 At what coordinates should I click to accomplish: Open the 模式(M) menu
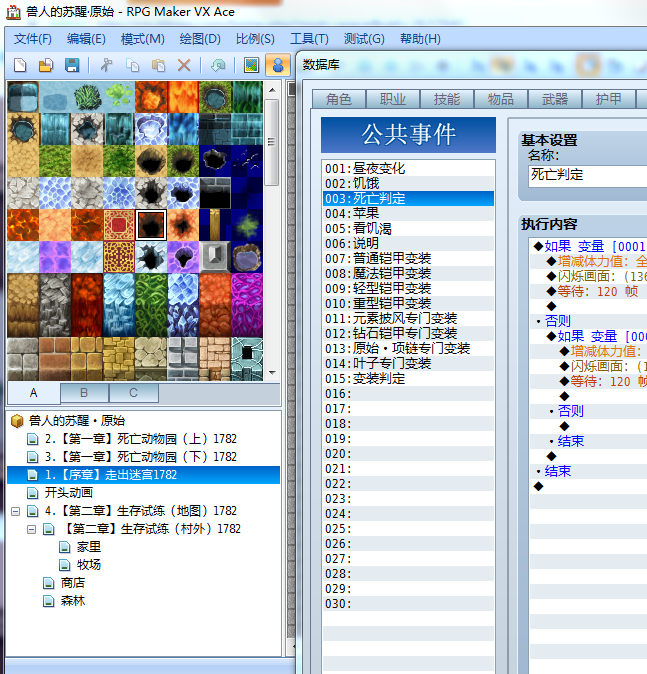(x=143, y=39)
